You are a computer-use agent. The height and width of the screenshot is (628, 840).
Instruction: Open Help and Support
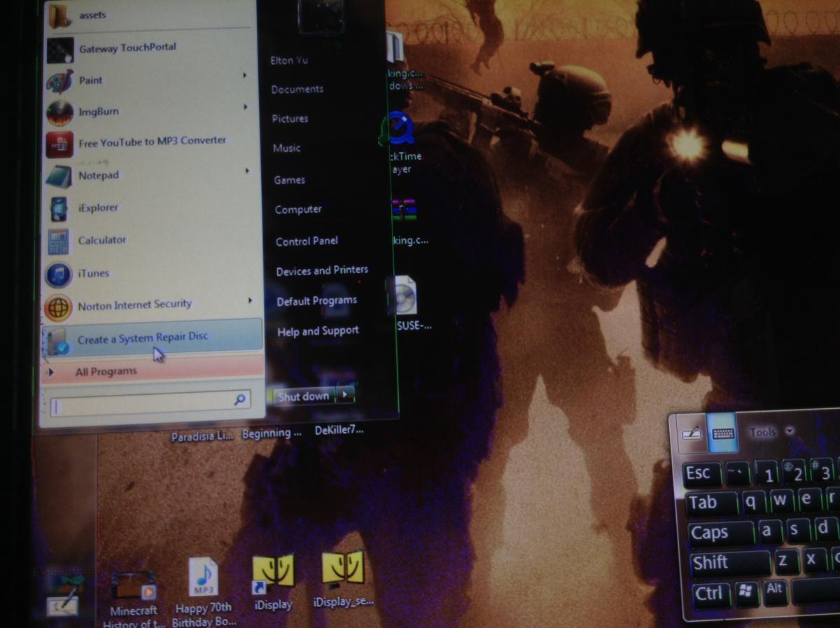coord(318,331)
